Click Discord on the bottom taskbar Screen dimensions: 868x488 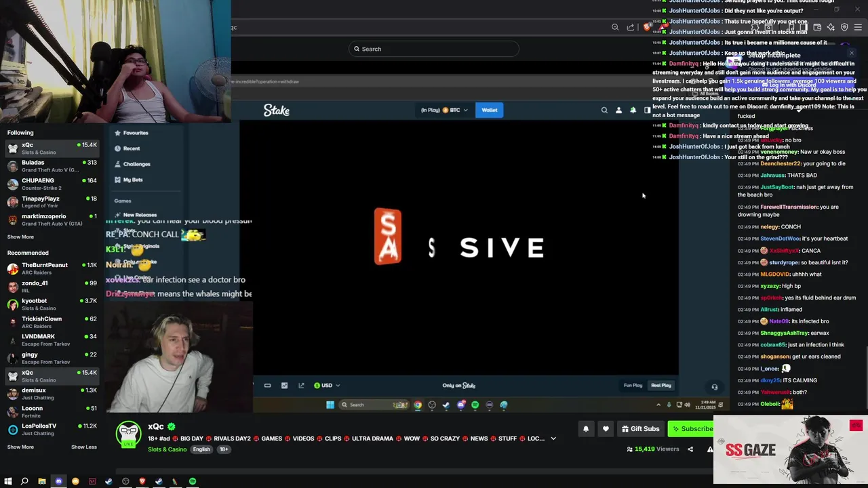pos(58,481)
